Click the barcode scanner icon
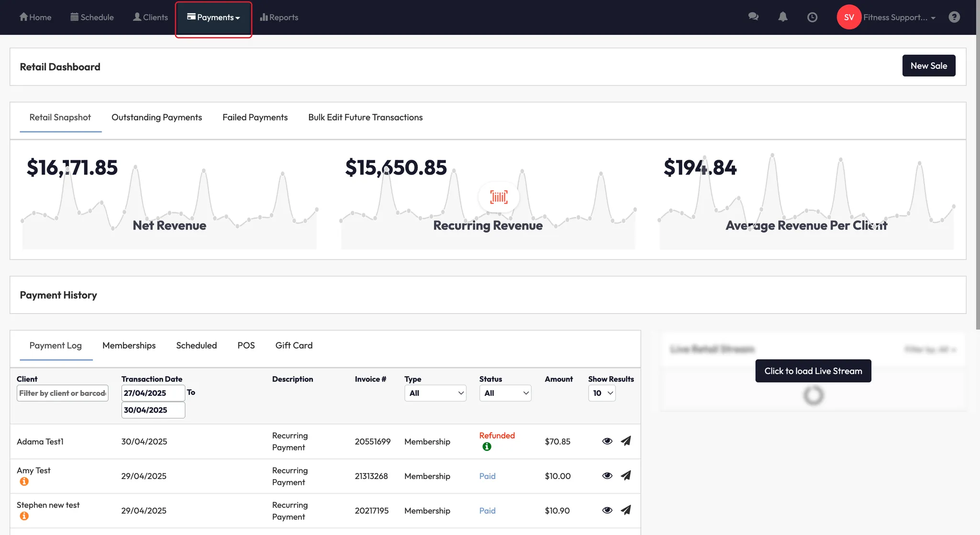This screenshot has height=535, width=980. pos(499,197)
